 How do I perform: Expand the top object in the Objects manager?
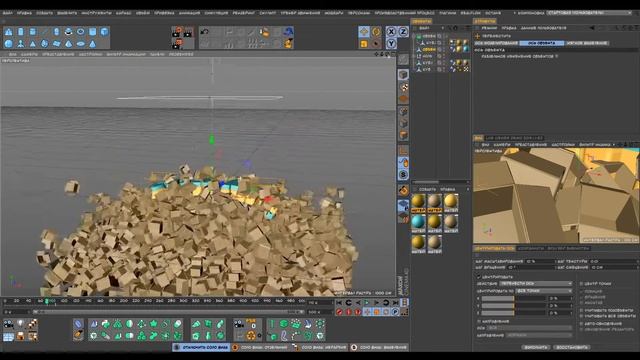pyautogui.click(x=414, y=36)
